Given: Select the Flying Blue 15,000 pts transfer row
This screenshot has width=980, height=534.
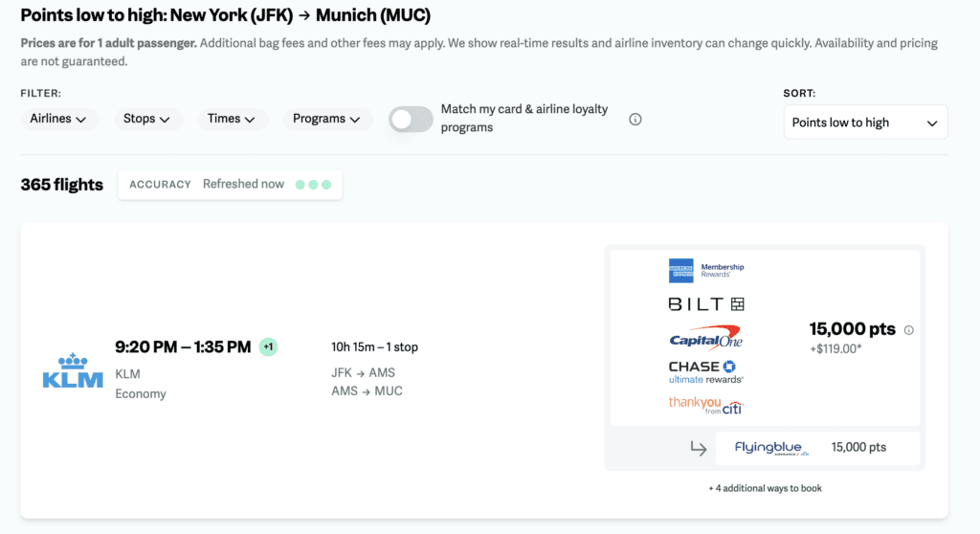Looking at the screenshot, I should point(810,448).
